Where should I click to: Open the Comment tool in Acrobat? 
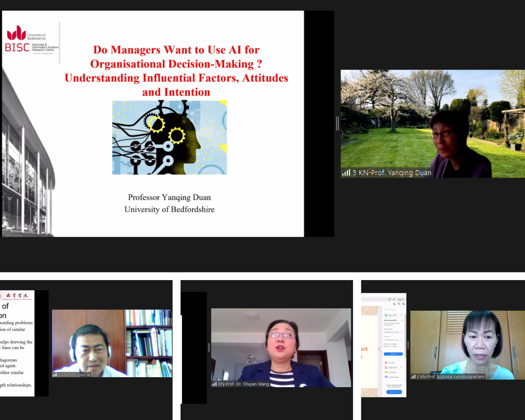click(392, 372)
